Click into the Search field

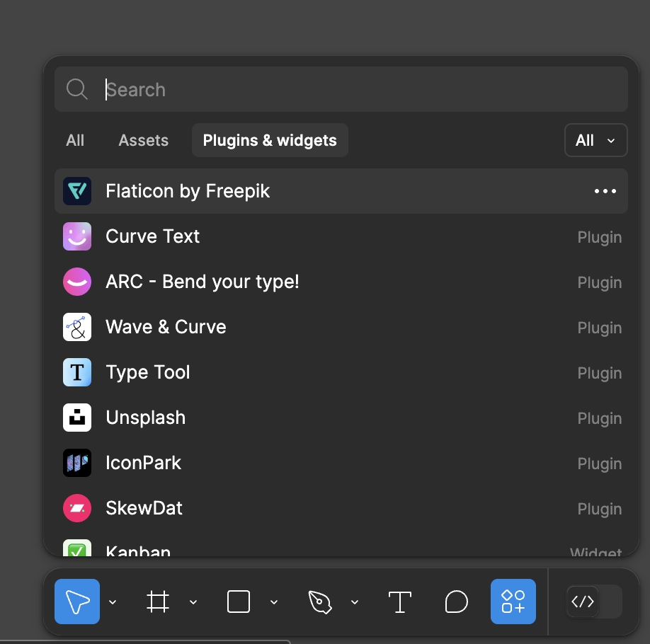(341, 89)
